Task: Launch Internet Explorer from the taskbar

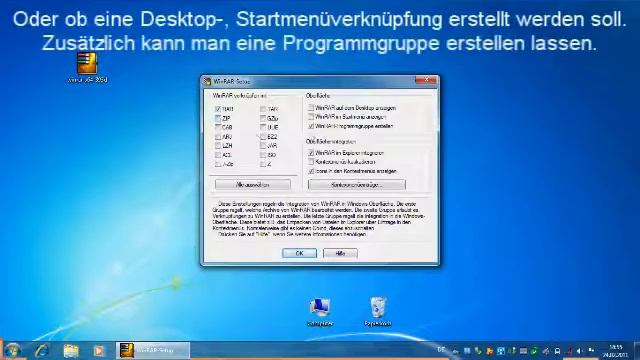Action: 42,350
